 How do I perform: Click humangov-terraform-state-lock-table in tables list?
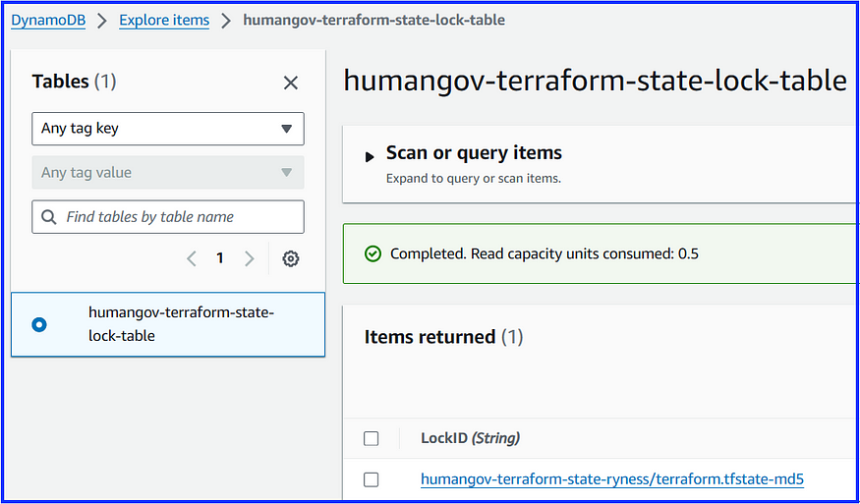click(181, 324)
